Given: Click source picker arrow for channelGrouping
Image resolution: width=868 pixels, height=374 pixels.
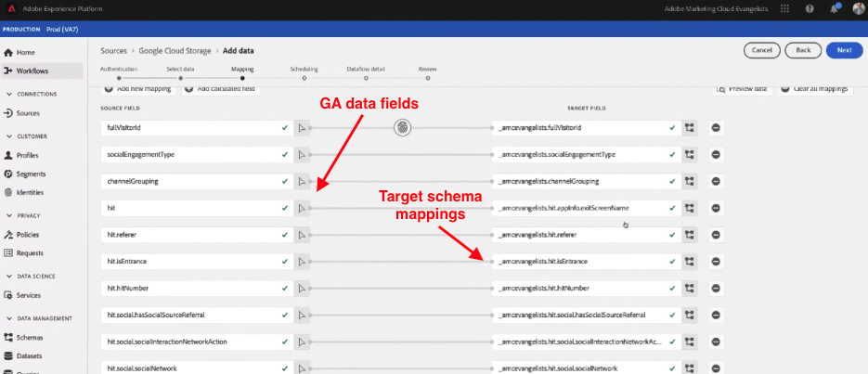Looking at the screenshot, I should 302,182.
